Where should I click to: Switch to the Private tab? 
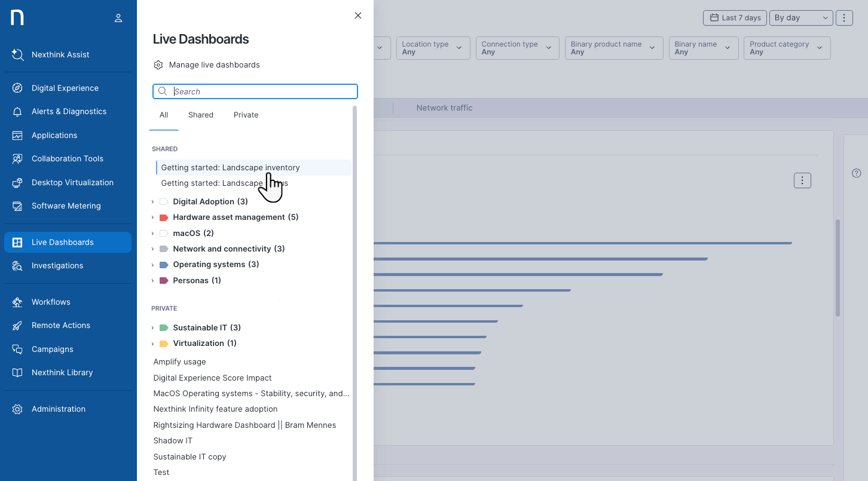tap(246, 115)
